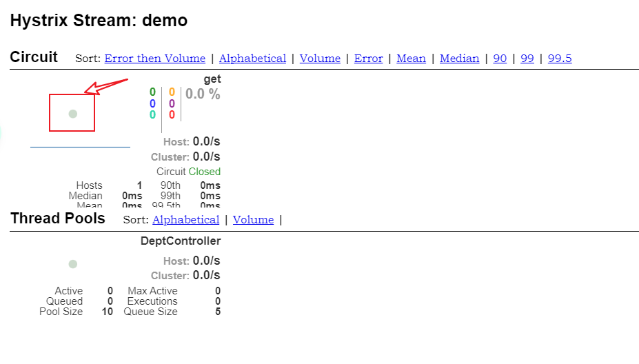Viewport: 639px width, 364px height.
Task: Sort circuits by Error then Volume
Action: point(155,59)
